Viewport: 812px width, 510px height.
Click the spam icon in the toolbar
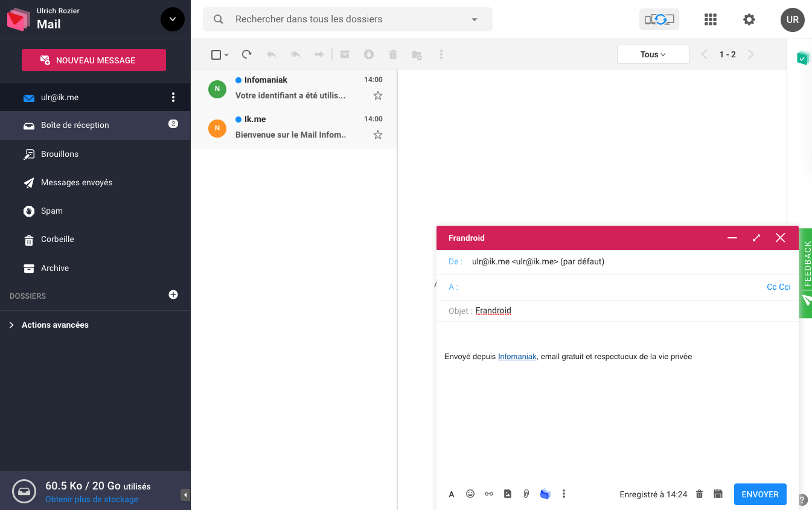[x=369, y=54]
